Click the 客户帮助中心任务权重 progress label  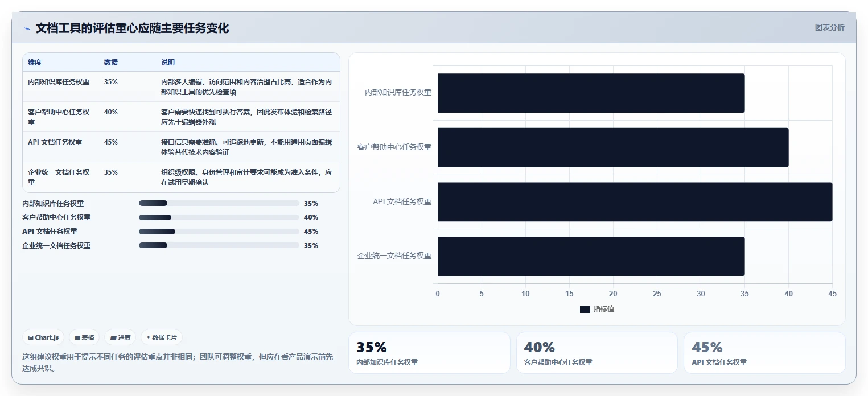[56, 217]
